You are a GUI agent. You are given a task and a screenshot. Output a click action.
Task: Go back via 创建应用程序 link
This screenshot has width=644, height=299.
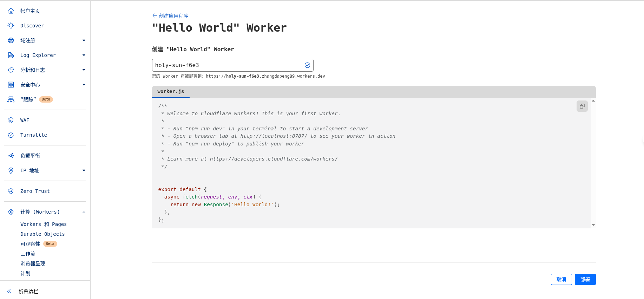click(173, 16)
